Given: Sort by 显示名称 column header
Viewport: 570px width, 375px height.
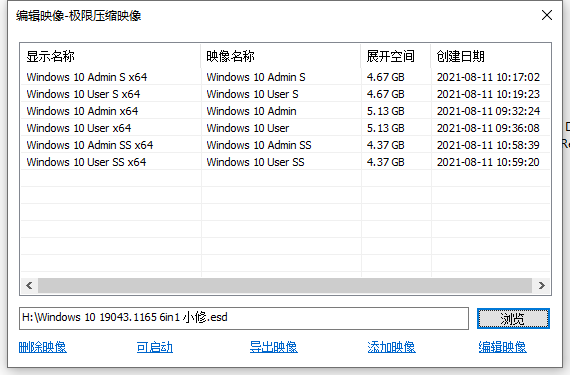Looking at the screenshot, I should pyautogui.click(x=111, y=56).
